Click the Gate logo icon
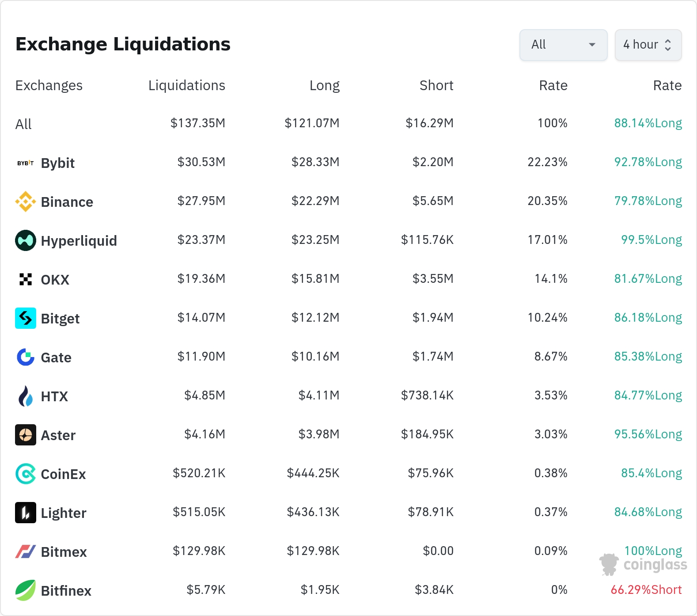697x616 pixels. pos(26,357)
